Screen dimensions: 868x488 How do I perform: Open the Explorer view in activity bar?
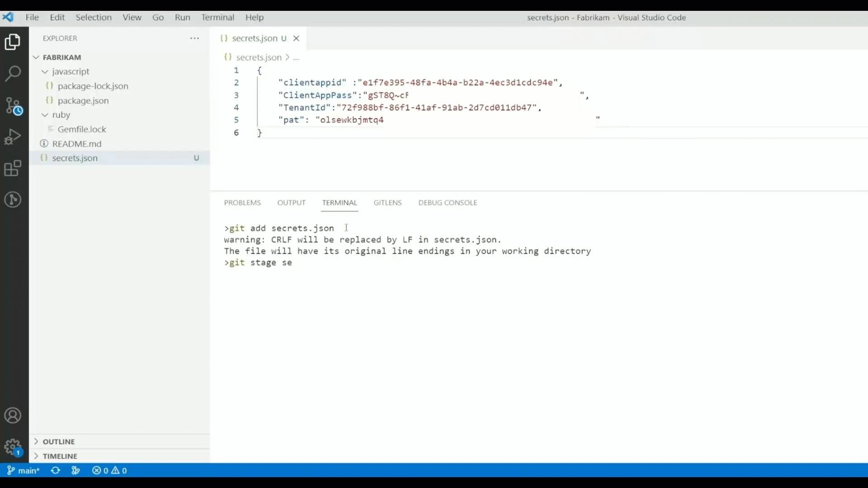tap(13, 42)
